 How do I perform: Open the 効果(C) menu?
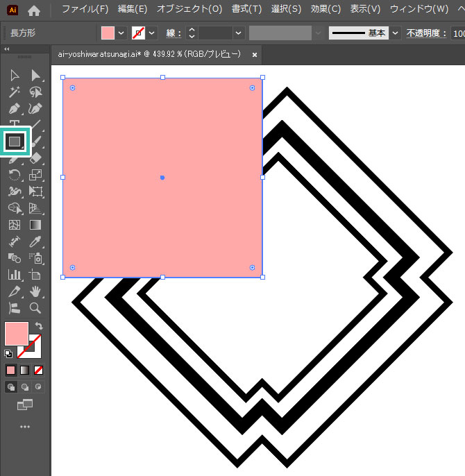(x=325, y=9)
